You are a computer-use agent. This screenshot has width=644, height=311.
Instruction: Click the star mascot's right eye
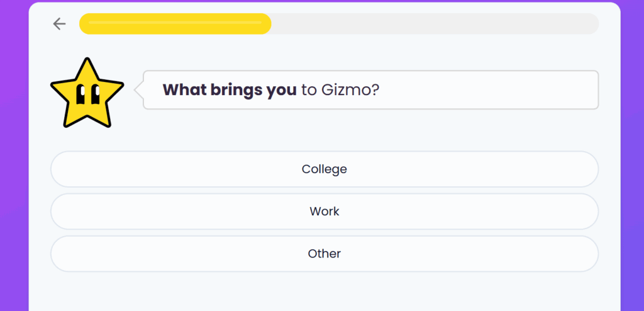pos(95,94)
